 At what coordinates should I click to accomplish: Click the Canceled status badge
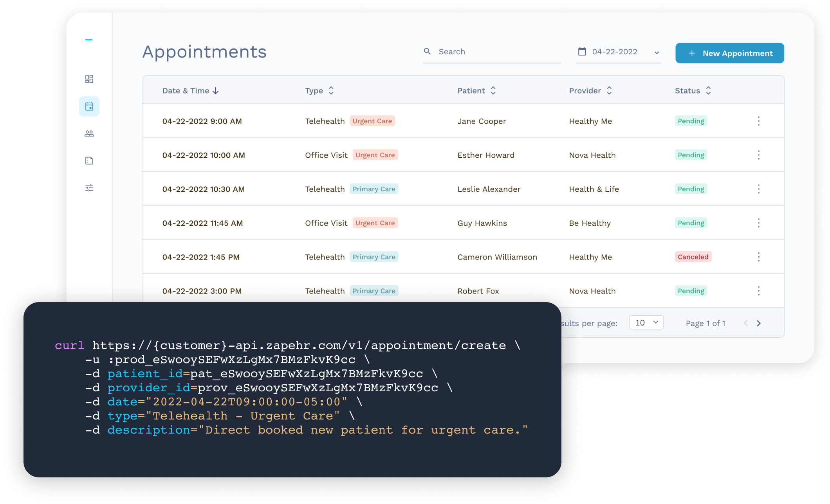[693, 257]
